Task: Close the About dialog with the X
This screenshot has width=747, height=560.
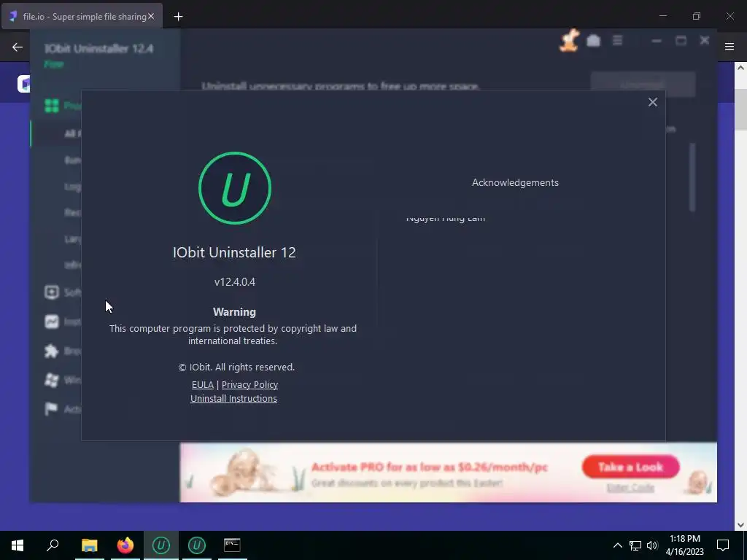Action: click(653, 102)
